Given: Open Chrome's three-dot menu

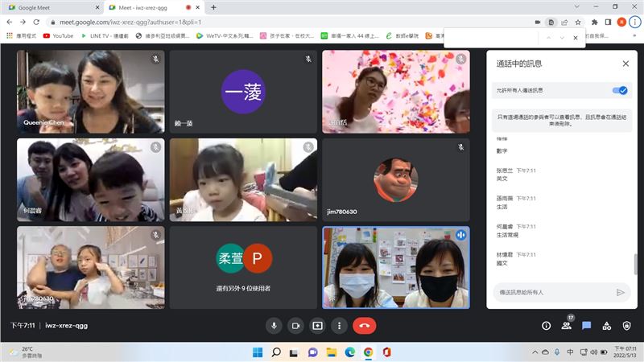Looking at the screenshot, I should [635, 22].
